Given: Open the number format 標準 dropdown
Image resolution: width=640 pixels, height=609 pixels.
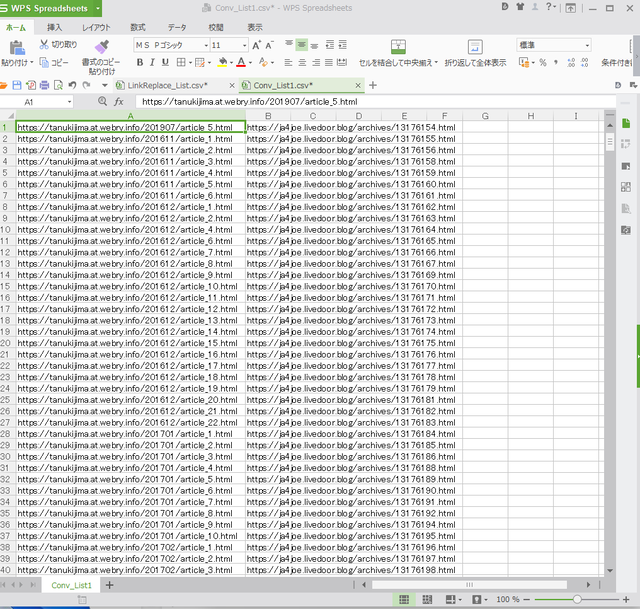Looking at the screenshot, I should click(x=587, y=45).
